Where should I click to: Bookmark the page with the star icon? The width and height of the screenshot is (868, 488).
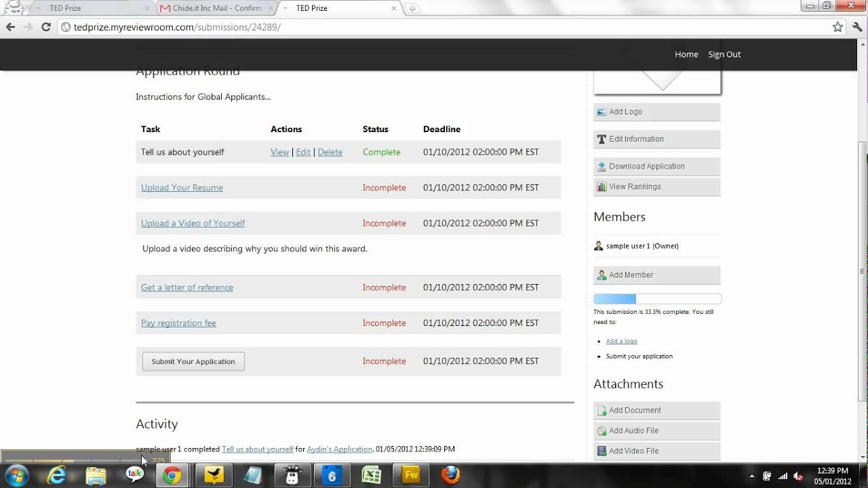click(x=837, y=27)
